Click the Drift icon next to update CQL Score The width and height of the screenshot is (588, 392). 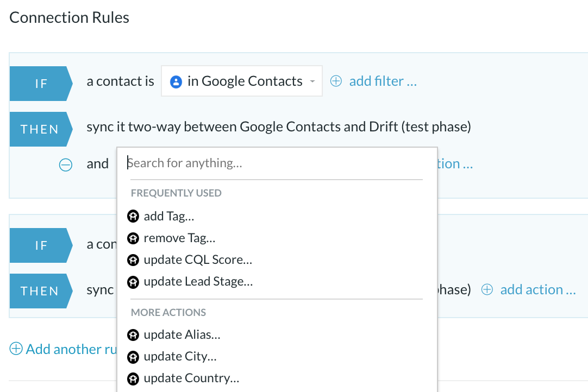(133, 260)
